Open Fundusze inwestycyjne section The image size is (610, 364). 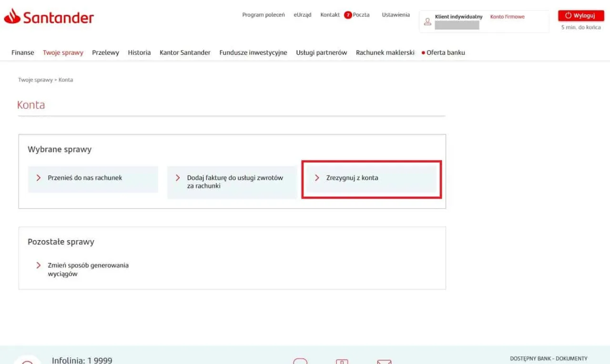point(253,52)
